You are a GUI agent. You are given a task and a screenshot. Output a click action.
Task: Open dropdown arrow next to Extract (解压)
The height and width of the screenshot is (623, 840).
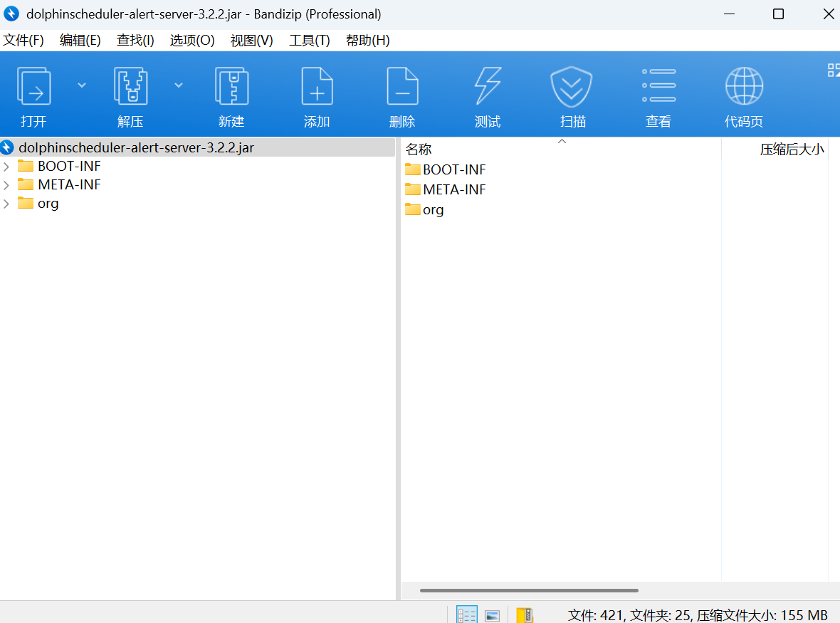[179, 85]
